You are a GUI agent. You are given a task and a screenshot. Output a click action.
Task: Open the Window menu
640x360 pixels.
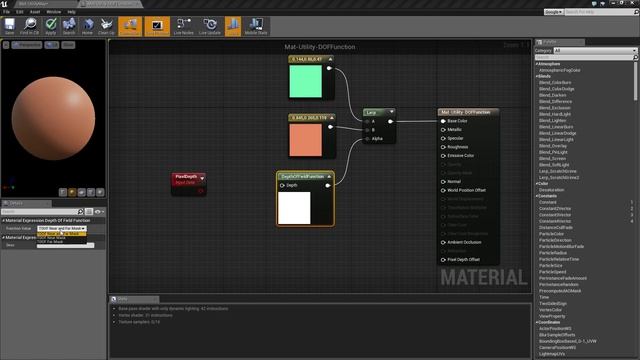click(x=53, y=12)
